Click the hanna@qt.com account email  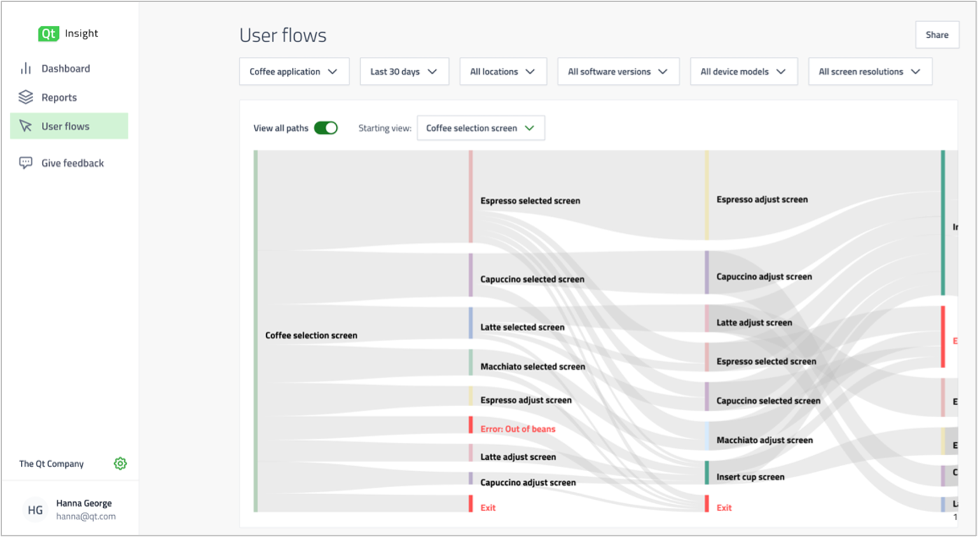point(85,517)
